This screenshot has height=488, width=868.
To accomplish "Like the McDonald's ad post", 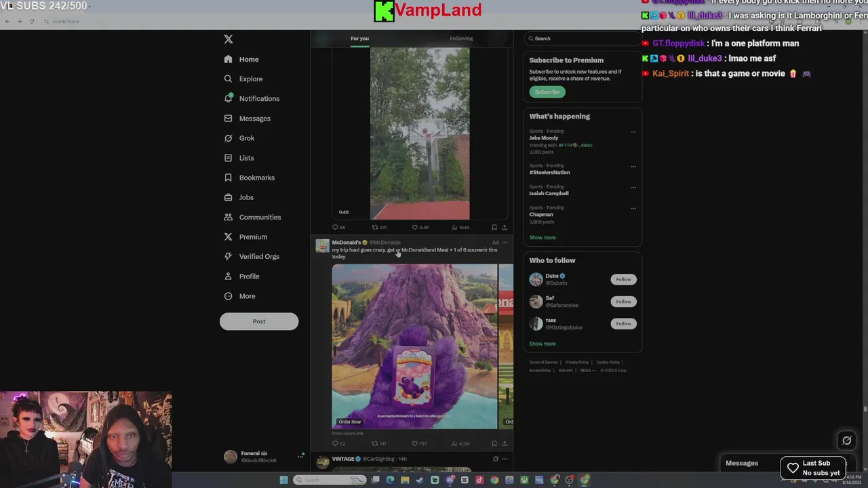I will coord(420,444).
